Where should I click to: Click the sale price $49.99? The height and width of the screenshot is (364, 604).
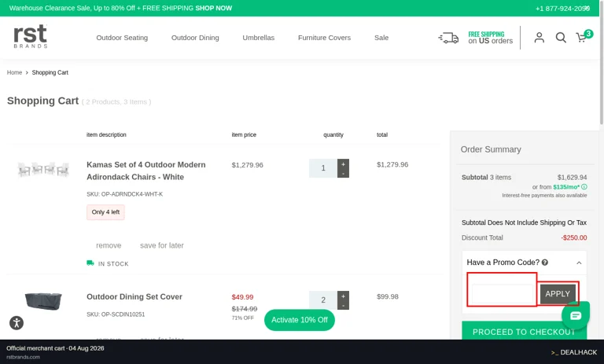pyautogui.click(x=242, y=297)
